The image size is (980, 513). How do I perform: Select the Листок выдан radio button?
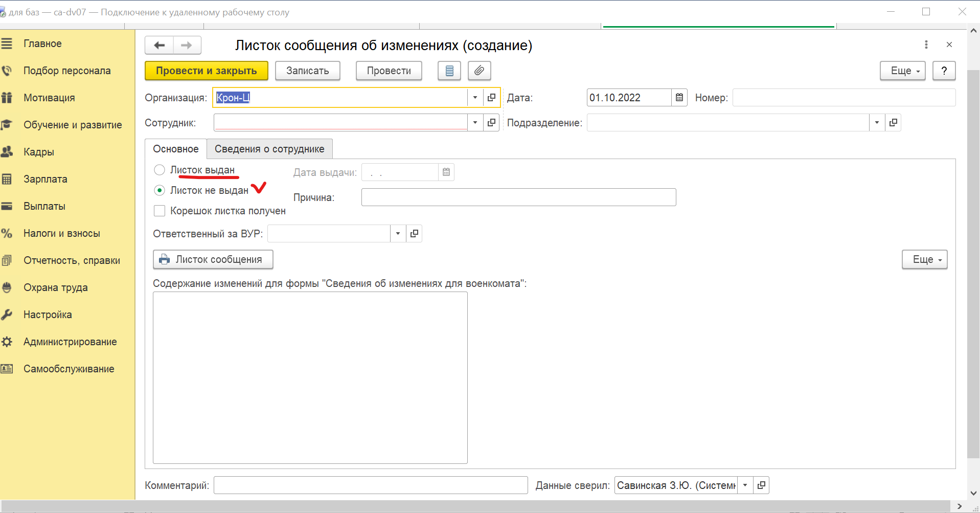coord(159,170)
